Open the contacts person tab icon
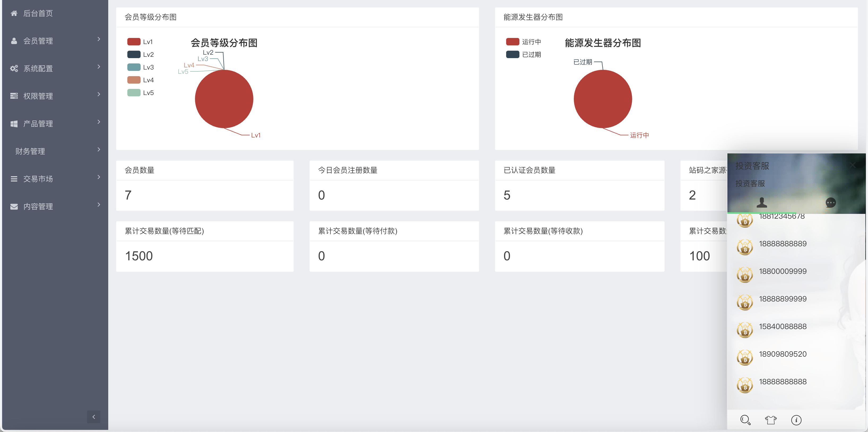 pyautogui.click(x=762, y=202)
